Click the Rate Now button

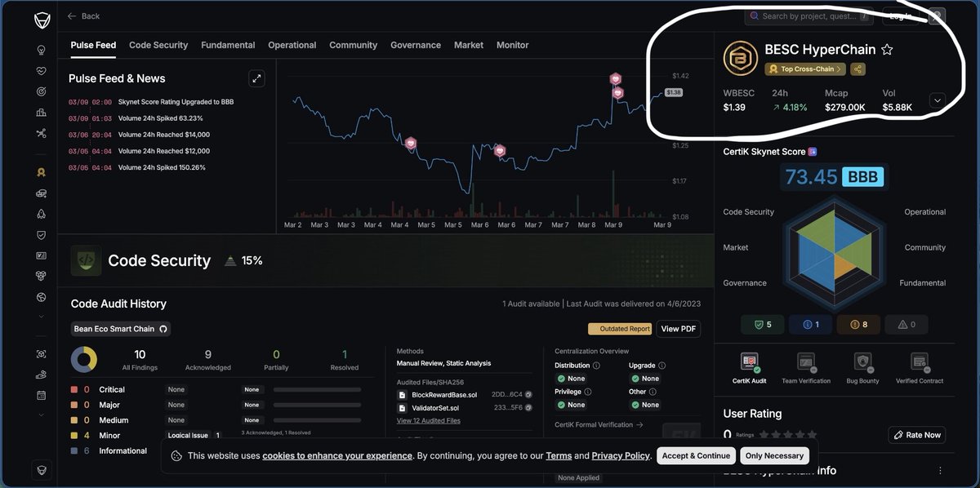pyautogui.click(x=916, y=435)
